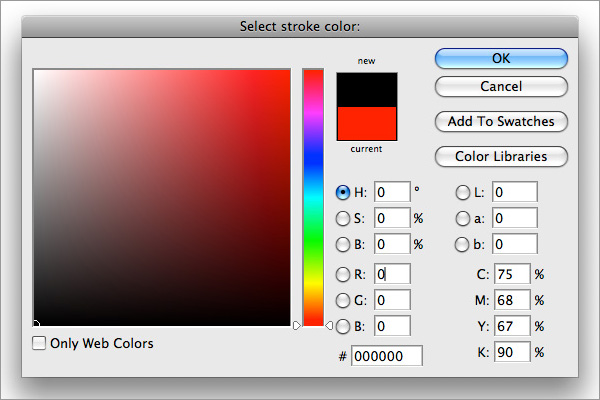Screen dimensions: 600x400
Task: Select the S saturation radio button
Action: click(x=343, y=219)
